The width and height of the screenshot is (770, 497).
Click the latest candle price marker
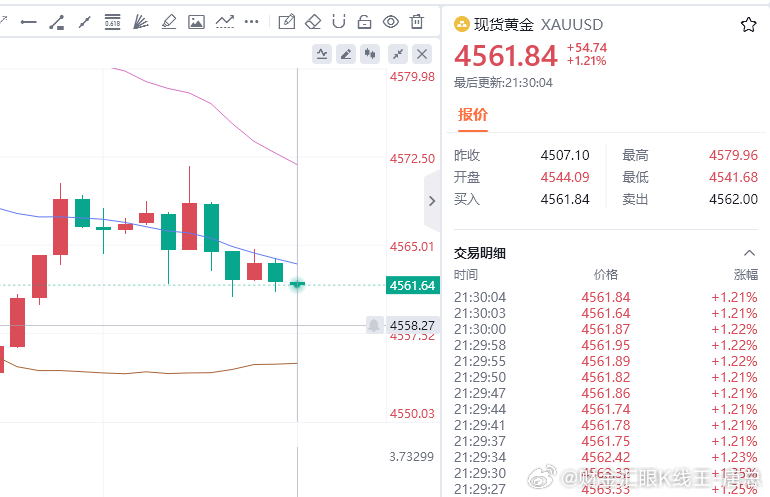[297, 284]
